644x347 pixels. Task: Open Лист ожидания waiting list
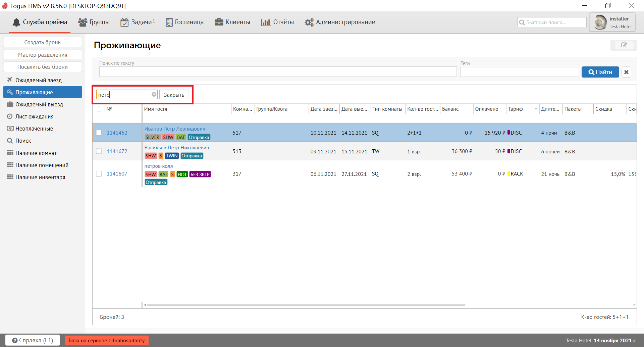[34, 116]
